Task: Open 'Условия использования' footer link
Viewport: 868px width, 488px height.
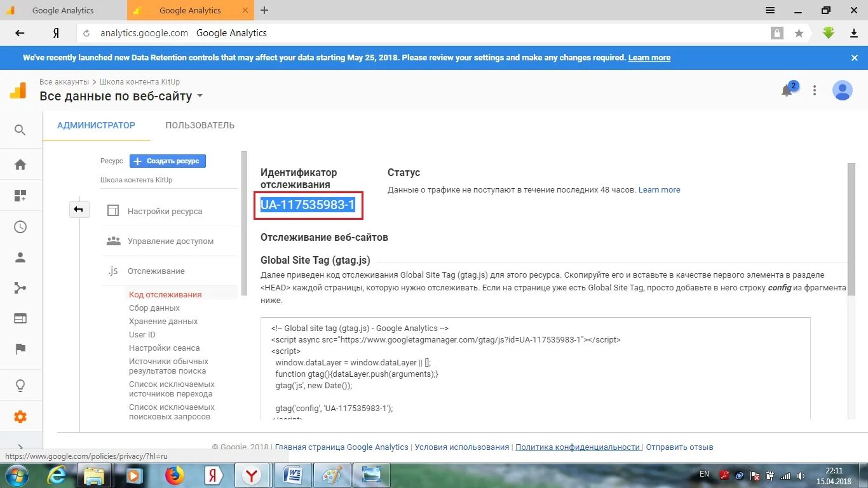Action: [x=462, y=447]
